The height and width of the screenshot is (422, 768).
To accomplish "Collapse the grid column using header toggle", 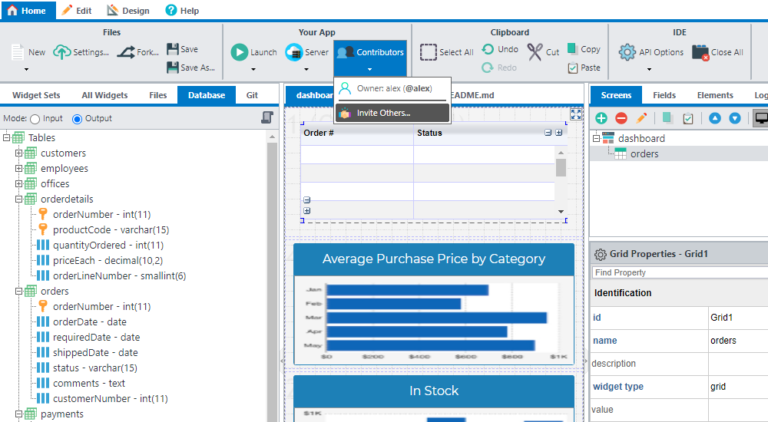I will [547, 132].
